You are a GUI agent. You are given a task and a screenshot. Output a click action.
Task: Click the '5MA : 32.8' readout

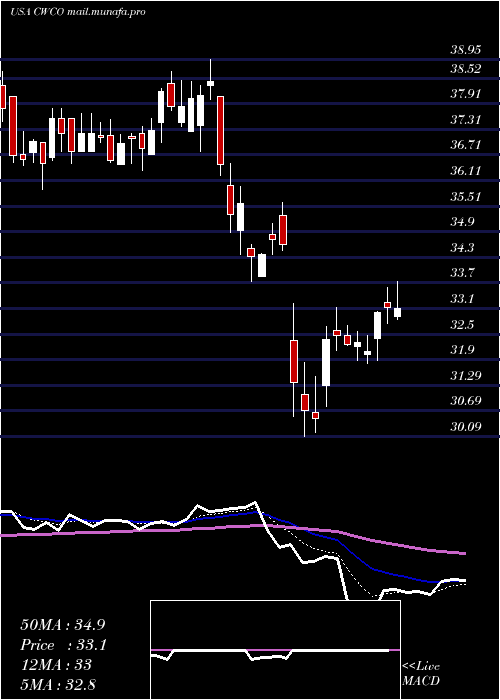click(x=58, y=684)
